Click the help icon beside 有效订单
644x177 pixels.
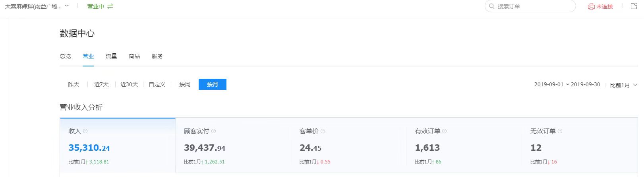click(444, 131)
